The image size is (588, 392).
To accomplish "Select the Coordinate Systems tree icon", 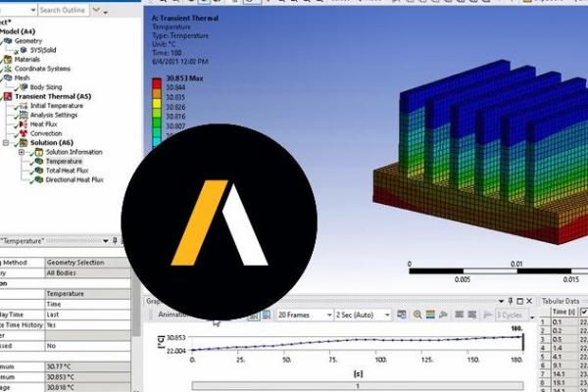I will coord(8,69).
